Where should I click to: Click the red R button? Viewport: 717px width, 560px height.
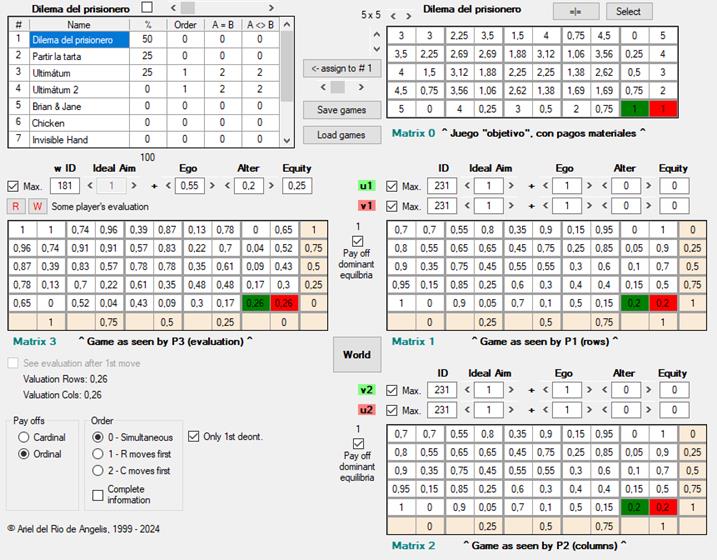16,206
